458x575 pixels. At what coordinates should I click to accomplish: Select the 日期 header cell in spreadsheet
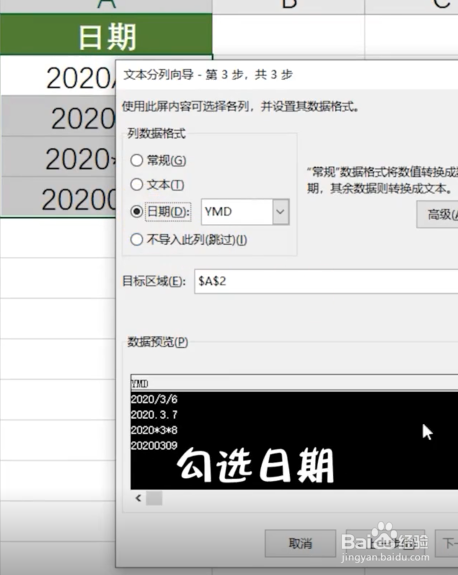coord(106,35)
